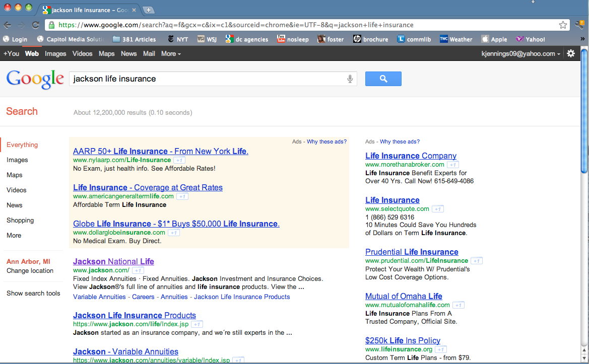Show more bookmarks via double chevron
589x364 pixels.
click(x=582, y=39)
